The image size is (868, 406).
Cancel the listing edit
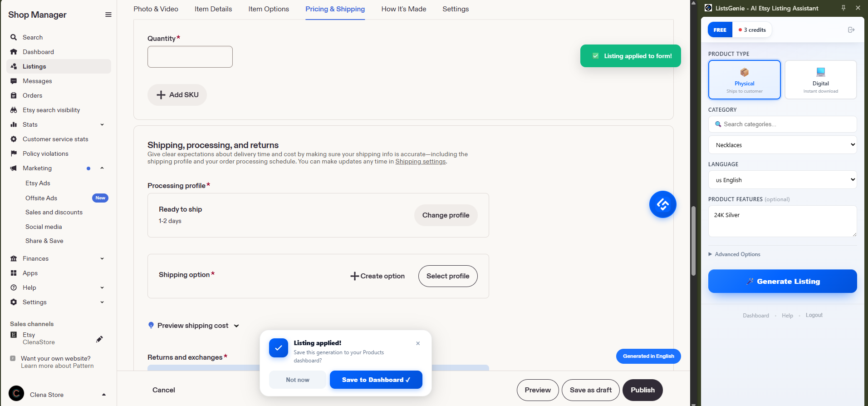point(164,390)
